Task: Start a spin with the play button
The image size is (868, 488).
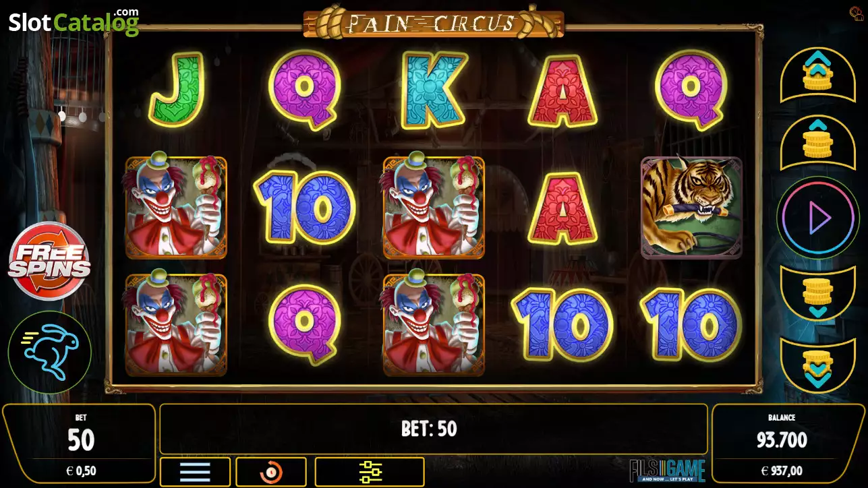Action: pos(818,217)
